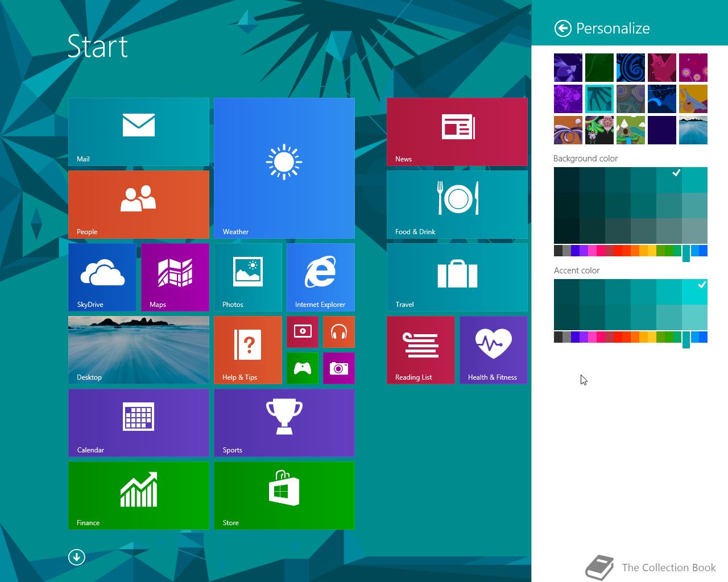Choose the orange background with purple wave
The image size is (728, 582).
pos(568,130)
